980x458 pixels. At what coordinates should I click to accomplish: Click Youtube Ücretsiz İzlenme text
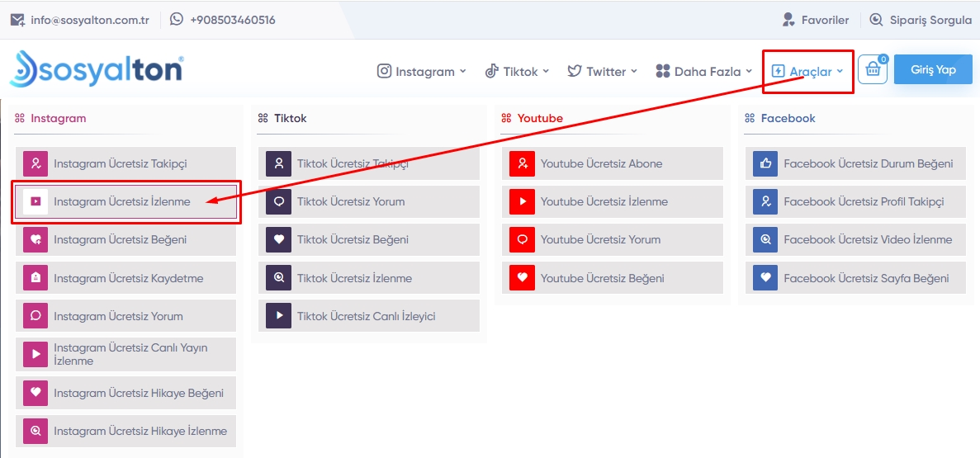pyautogui.click(x=604, y=202)
